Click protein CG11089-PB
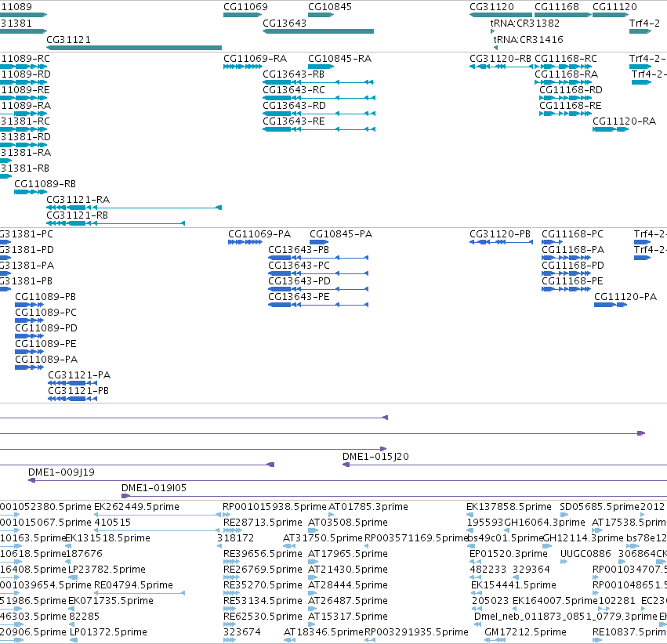The width and height of the screenshot is (667, 644). coord(45,297)
